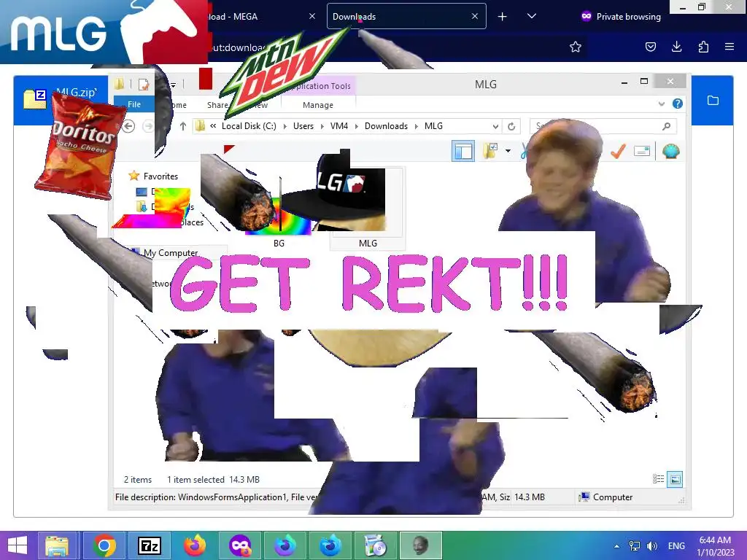Switch to Large icons view button in status bar

[675, 479]
